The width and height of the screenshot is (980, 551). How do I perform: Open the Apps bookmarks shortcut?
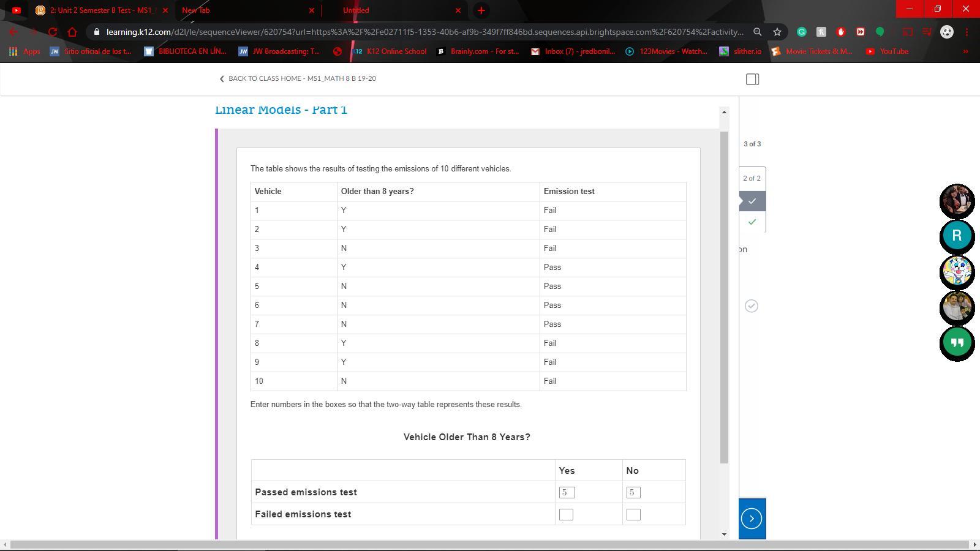(24, 51)
